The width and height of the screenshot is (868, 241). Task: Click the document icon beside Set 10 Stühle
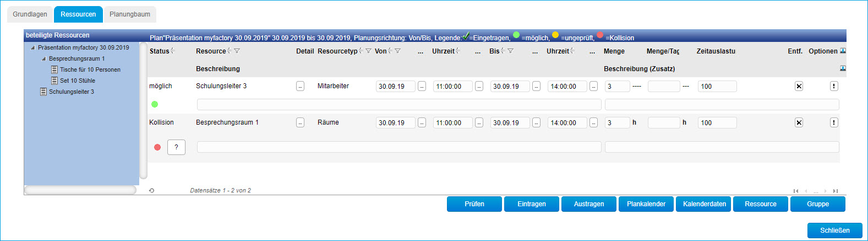54,81
